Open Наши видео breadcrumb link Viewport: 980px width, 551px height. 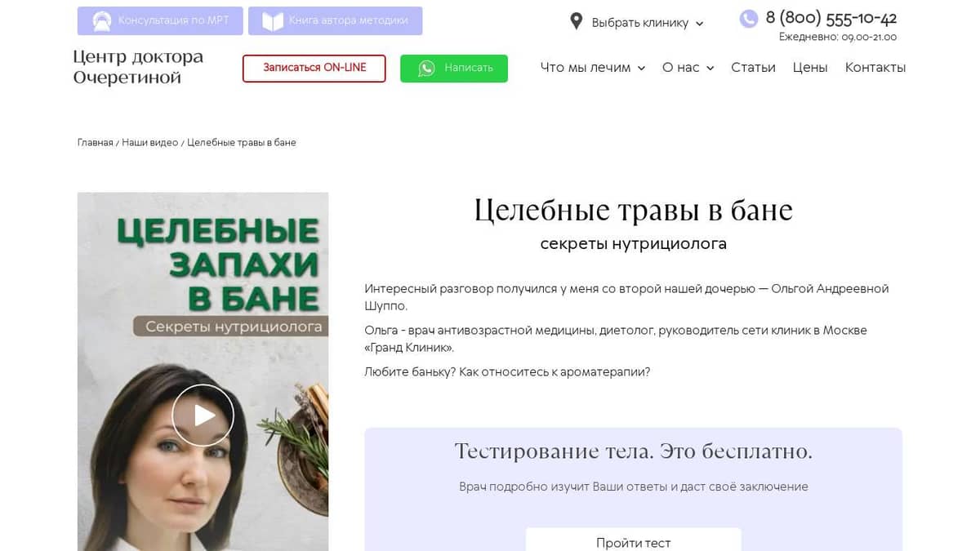[x=150, y=143]
